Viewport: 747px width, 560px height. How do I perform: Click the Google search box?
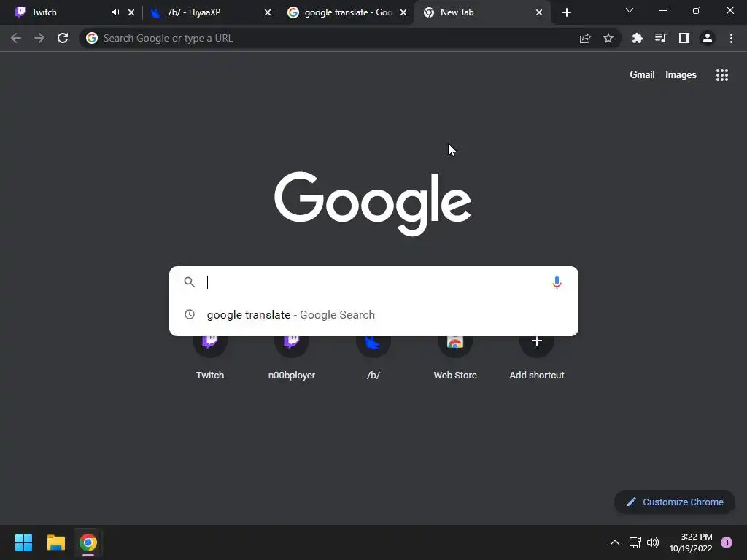(373, 282)
